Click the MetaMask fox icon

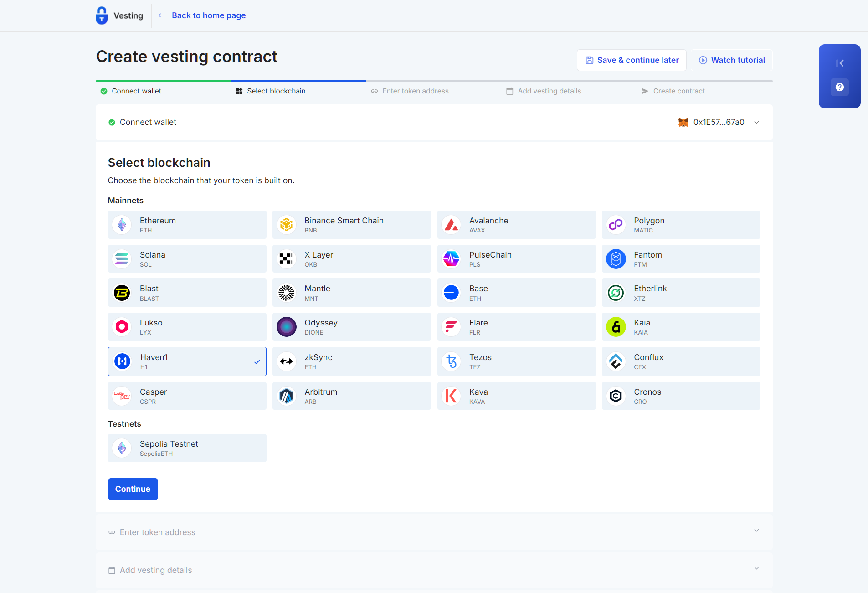pos(683,122)
